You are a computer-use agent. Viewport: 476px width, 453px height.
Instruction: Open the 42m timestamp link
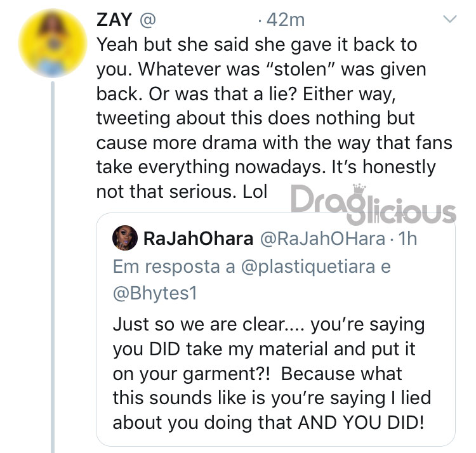[x=286, y=20]
